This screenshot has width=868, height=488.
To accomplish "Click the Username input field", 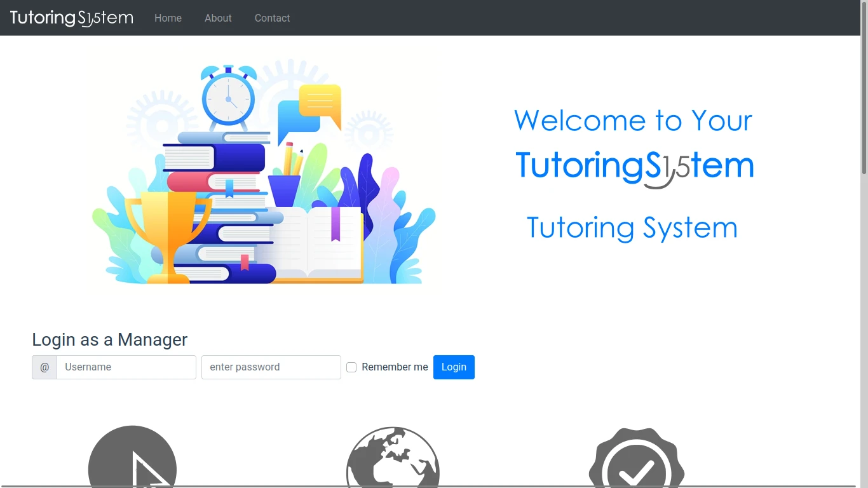I will (126, 367).
